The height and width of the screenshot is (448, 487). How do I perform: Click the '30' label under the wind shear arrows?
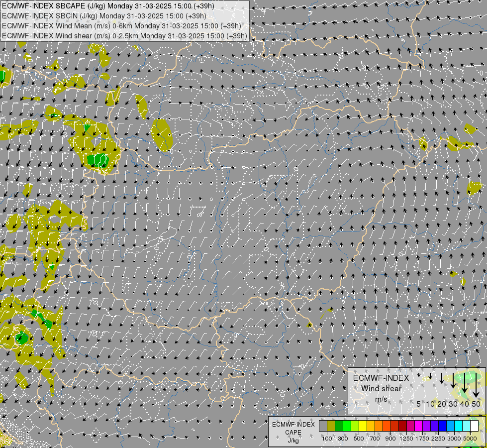453,404
